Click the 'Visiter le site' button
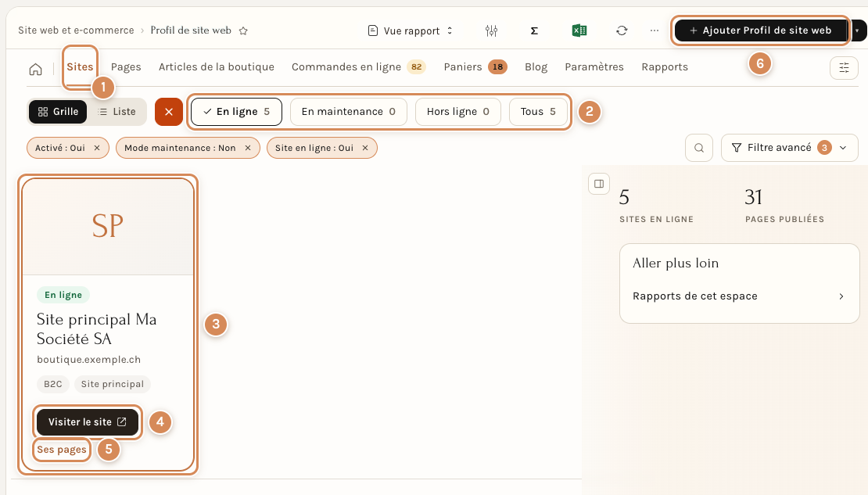Screen dimensions: 868x495 click(x=88, y=422)
